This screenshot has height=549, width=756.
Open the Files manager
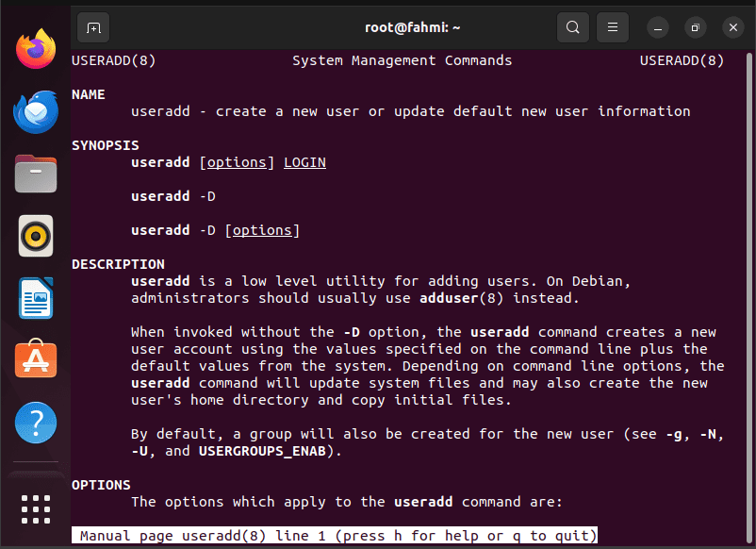pyautogui.click(x=36, y=174)
